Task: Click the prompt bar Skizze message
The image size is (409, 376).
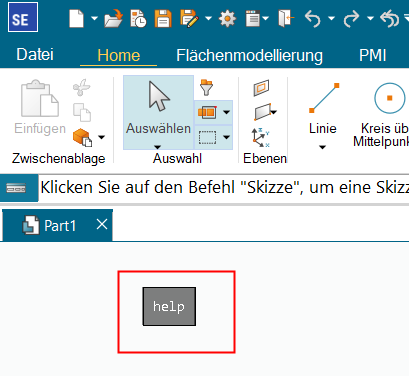Action: [224, 188]
